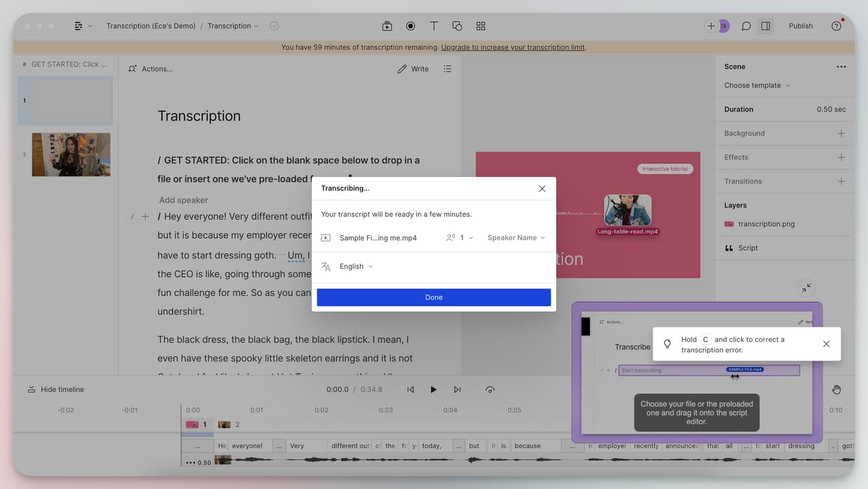Open the Text tool in the toolbar
Image resolution: width=868 pixels, height=489 pixels.
pyautogui.click(x=434, y=26)
